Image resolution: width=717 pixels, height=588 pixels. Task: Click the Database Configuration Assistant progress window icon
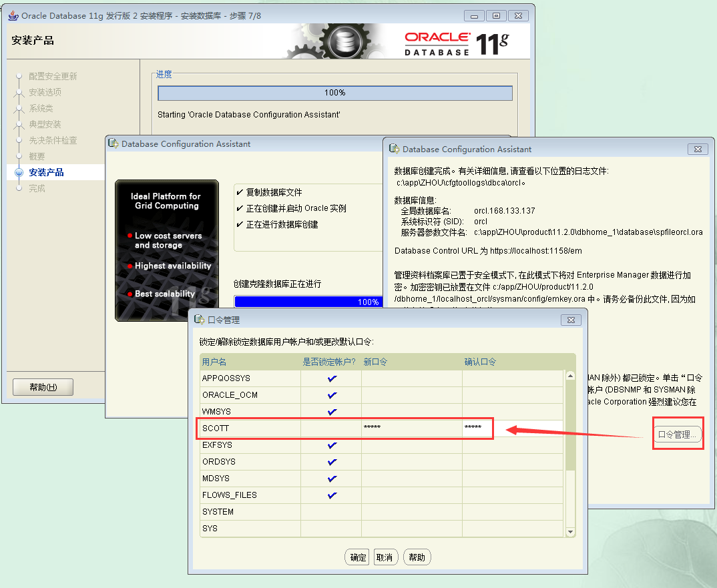click(x=113, y=143)
